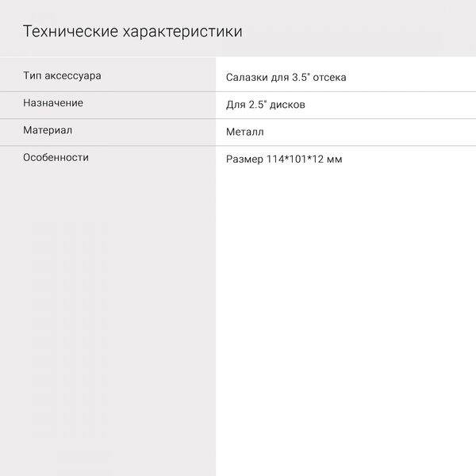Select the 'Назначение' row label
Screen dimensions: 476x476
[x=53, y=103]
